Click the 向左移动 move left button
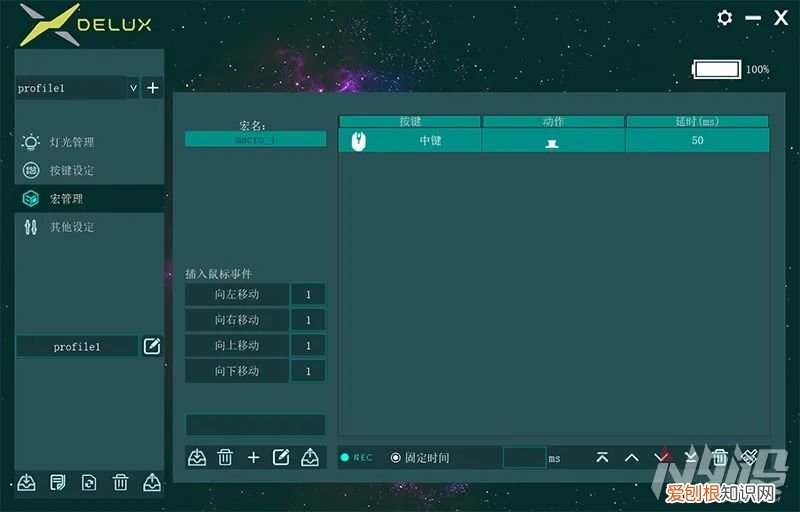Screen dimensions: 800x512 (237, 294)
